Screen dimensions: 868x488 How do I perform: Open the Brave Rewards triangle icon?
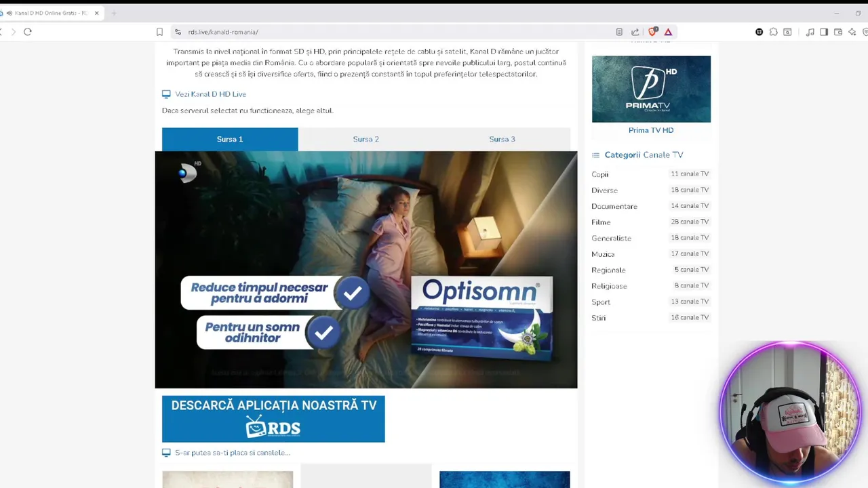[x=668, y=32]
